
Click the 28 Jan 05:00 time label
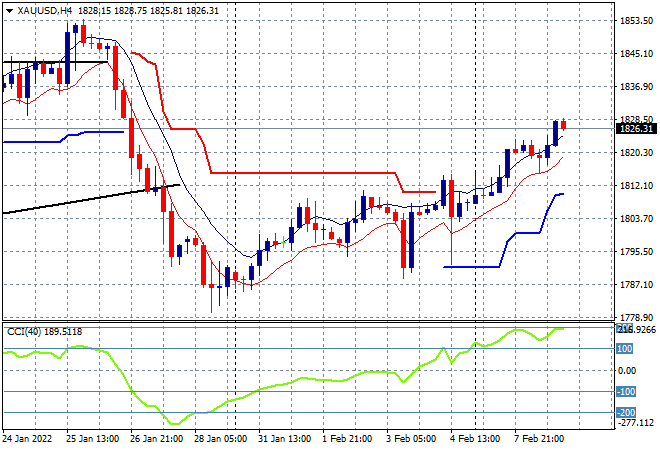tap(221, 439)
